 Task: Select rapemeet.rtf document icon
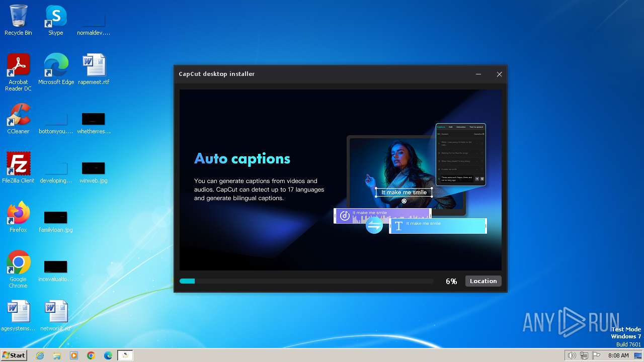coord(94,69)
